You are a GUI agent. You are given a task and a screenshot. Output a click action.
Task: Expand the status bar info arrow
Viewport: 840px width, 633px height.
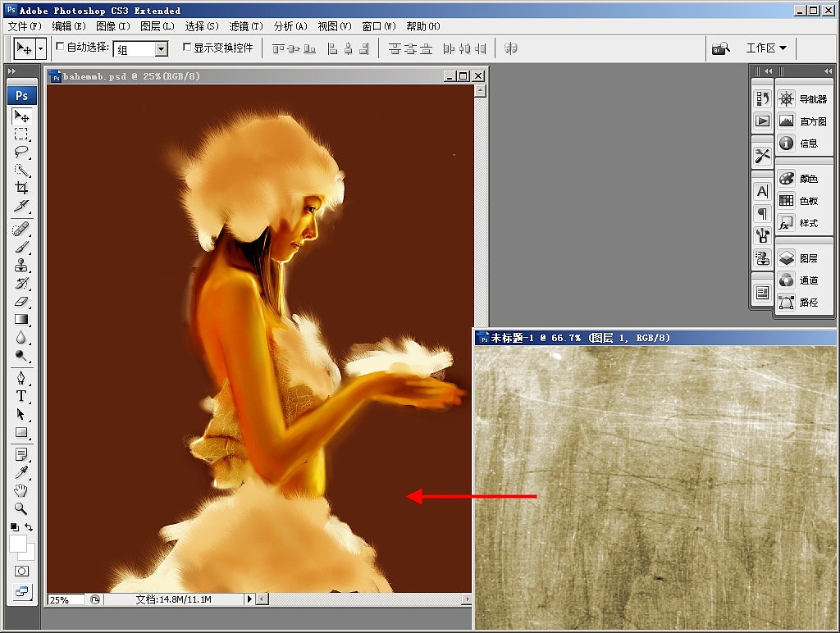(250, 600)
